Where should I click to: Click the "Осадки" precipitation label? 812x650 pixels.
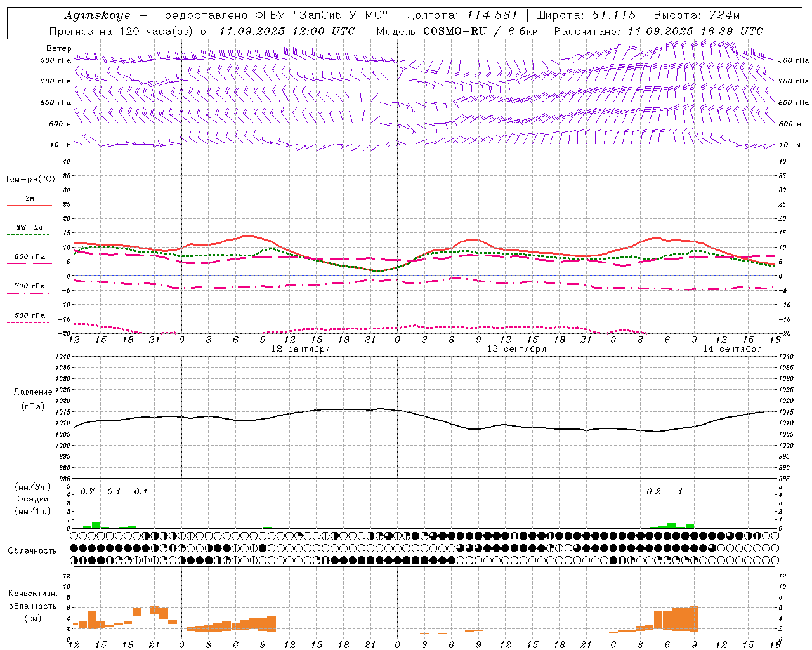(32, 499)
